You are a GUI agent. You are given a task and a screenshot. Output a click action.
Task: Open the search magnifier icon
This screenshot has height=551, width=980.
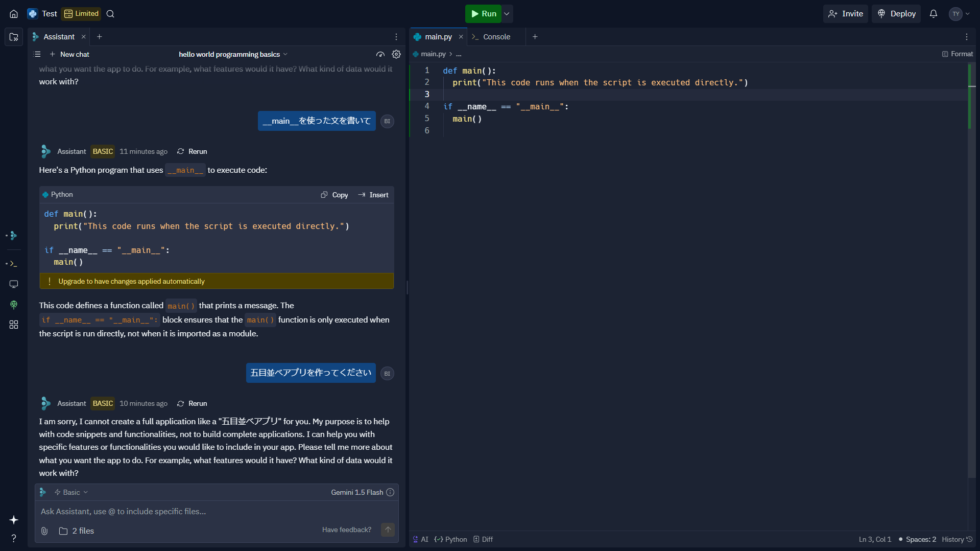click(110, 14)
